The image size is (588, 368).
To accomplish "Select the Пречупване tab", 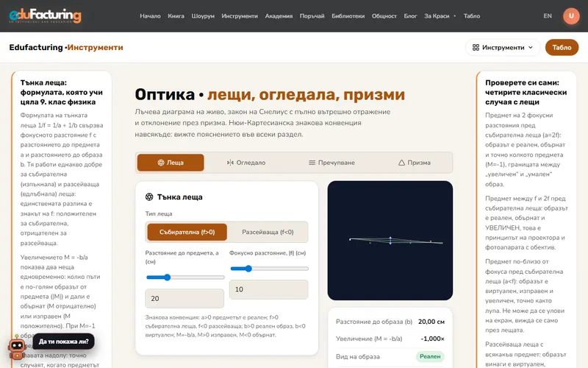I will click(x=331, y=163).
